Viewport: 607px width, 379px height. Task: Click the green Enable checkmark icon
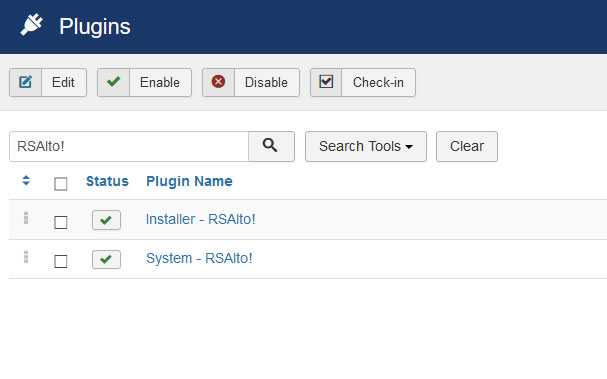click(113, 82)
